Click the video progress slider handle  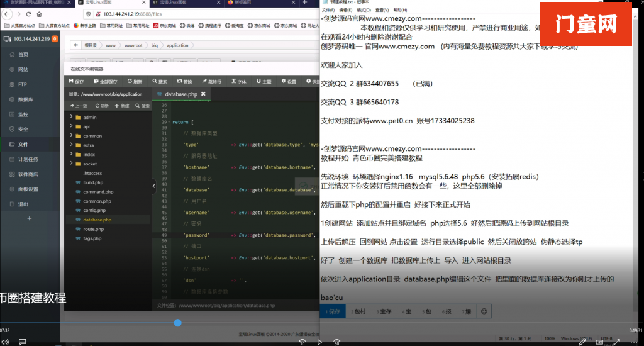click(177, 323)
